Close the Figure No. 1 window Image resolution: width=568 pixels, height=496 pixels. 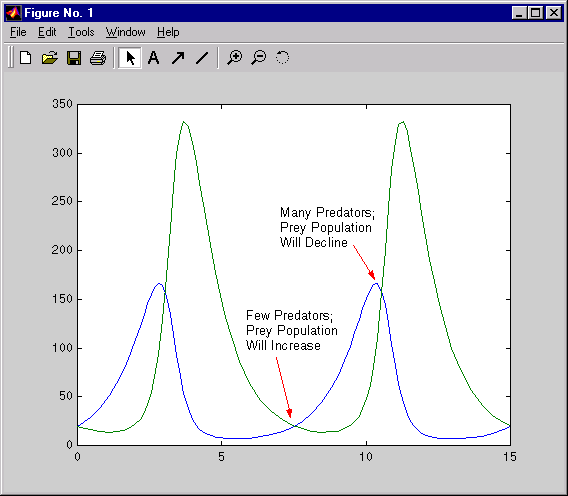[x=554, y=13]
